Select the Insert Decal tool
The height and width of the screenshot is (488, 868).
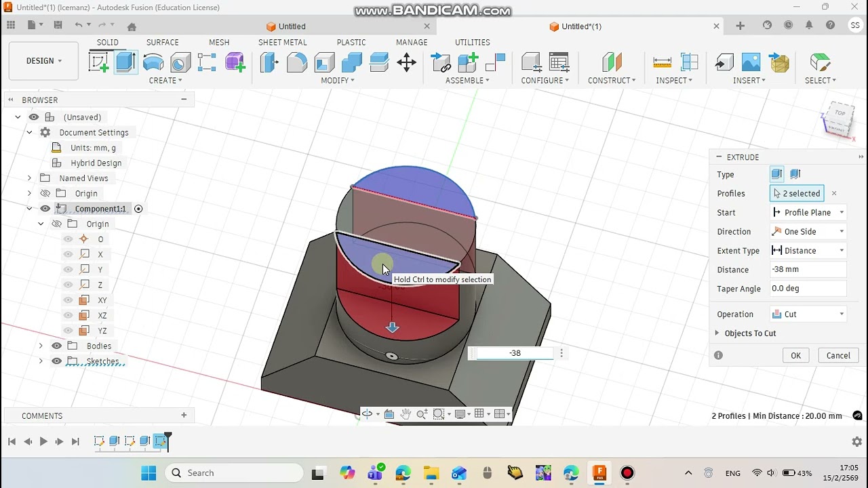coord(779,62)
